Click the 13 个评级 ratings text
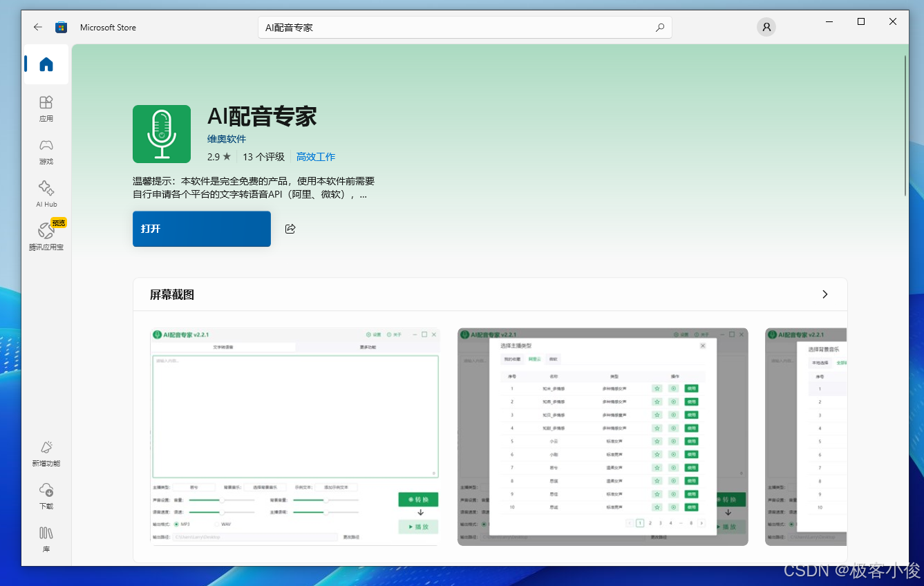This screenshot has width=924, height=586. (263, 157)
